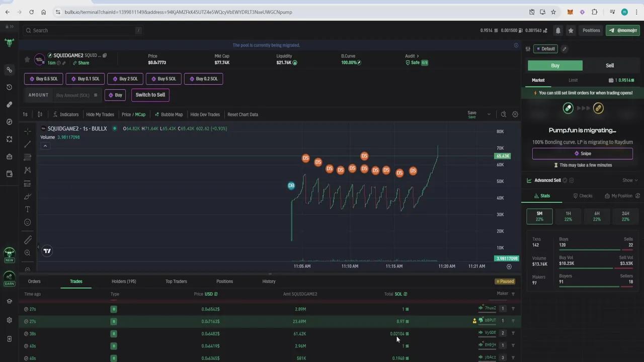Image resolution: width=644 pixels, height=362 pixels.
Task: Toggle the Paused trades feed
Action: 505,282
